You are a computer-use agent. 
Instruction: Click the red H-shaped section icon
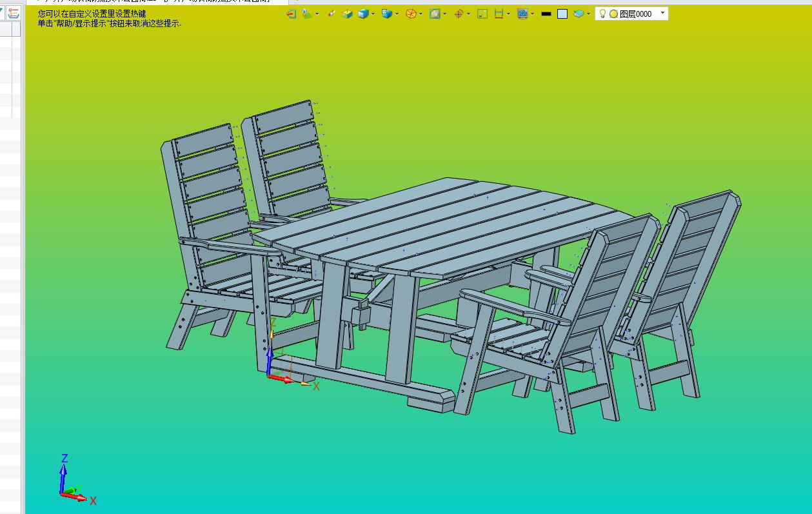pos(499,14)
